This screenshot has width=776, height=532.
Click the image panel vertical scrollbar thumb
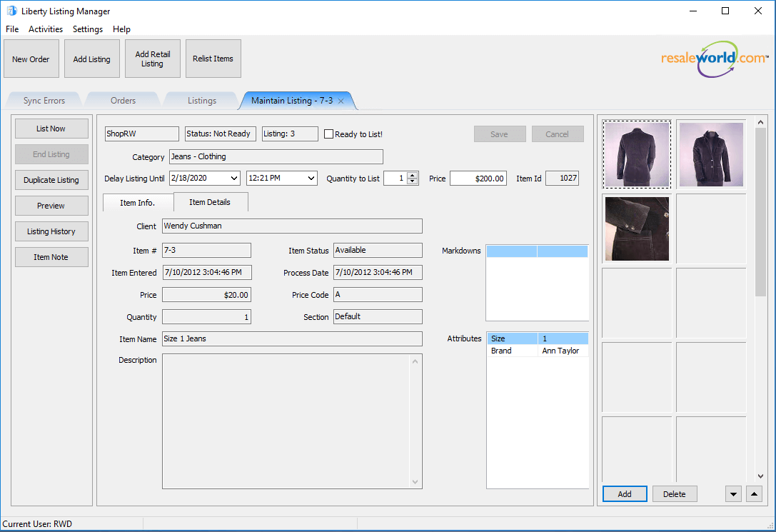760,212
